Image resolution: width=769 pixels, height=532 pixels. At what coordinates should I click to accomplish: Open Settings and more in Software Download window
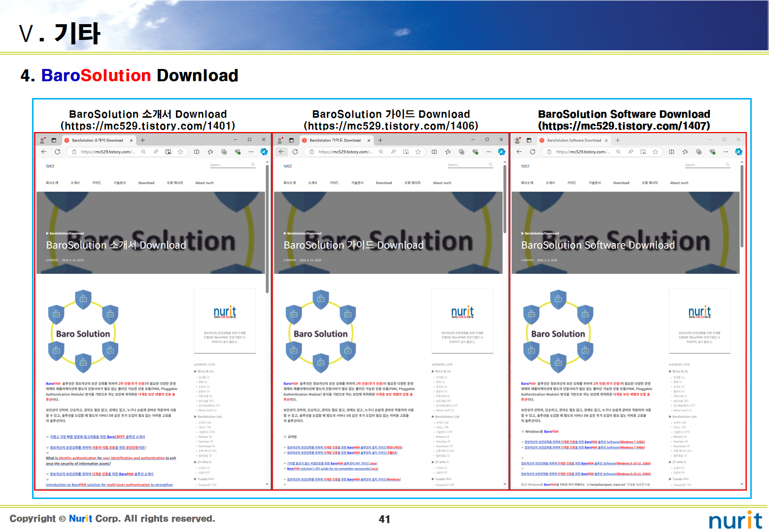tap(726, 152)
